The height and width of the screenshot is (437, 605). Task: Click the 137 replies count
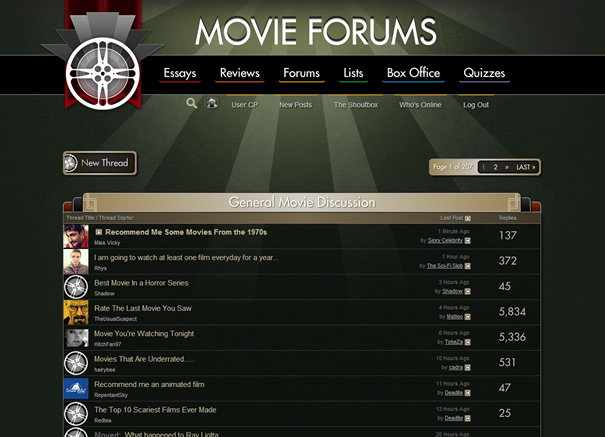[x=508, y=235]
